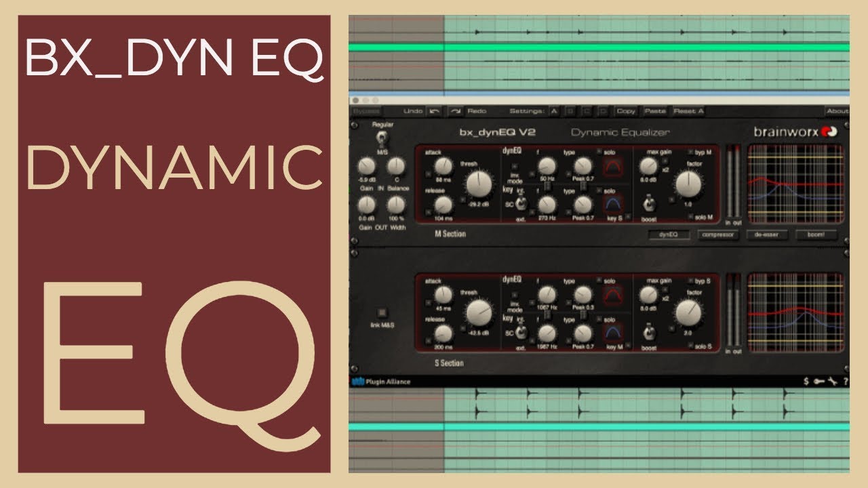Viewport: 868px width, 488px height.
Task: Click the brainworx logo
Action: pos(796,131)
